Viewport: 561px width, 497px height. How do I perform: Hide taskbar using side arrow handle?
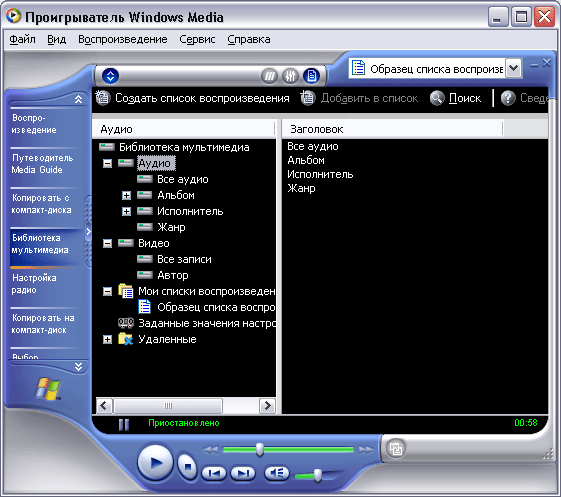pyautogui.click(x=88, y=232)
